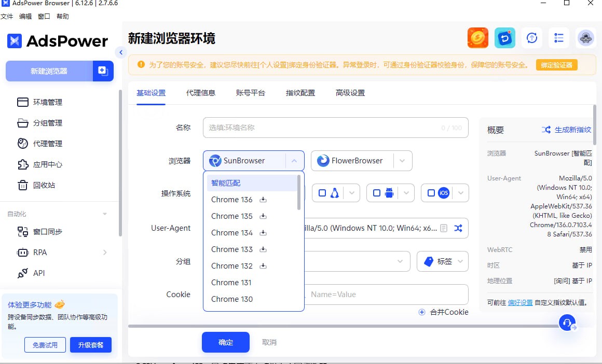602x364 pixels.
Task: Select 智能匹配 in the browser version list
Action: click(252, 183)
